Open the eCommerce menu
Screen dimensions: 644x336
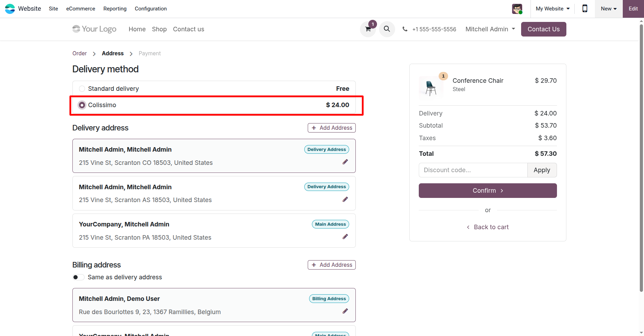point(80,9)
